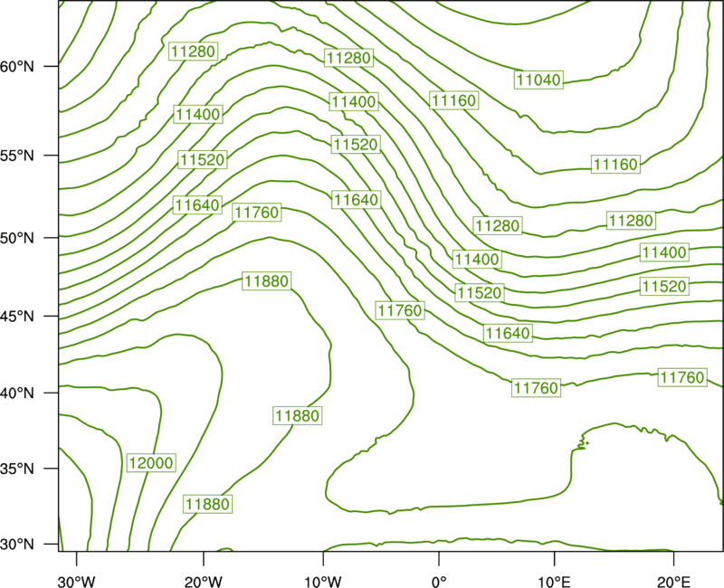This screenshot has height=588, width=724.
Task: Click the 30°W longitude axis label
Action: click(x=77, y=582)
